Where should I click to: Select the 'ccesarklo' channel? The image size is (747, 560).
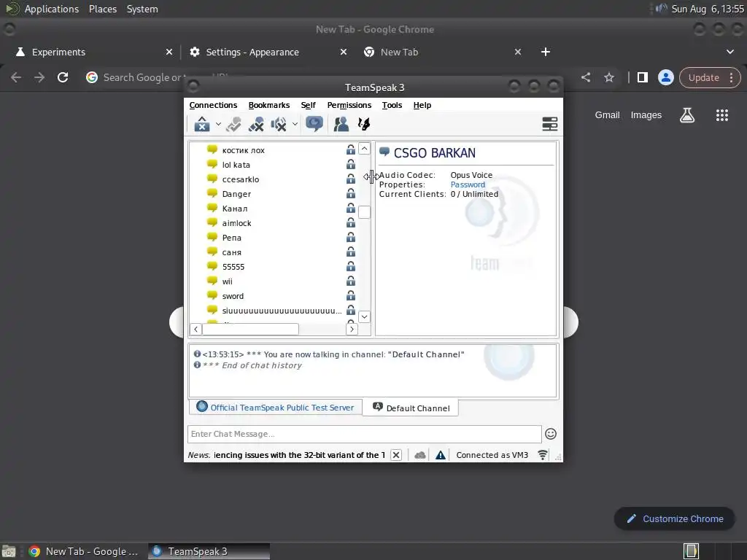pyautogui.click(x=241, y=179)
